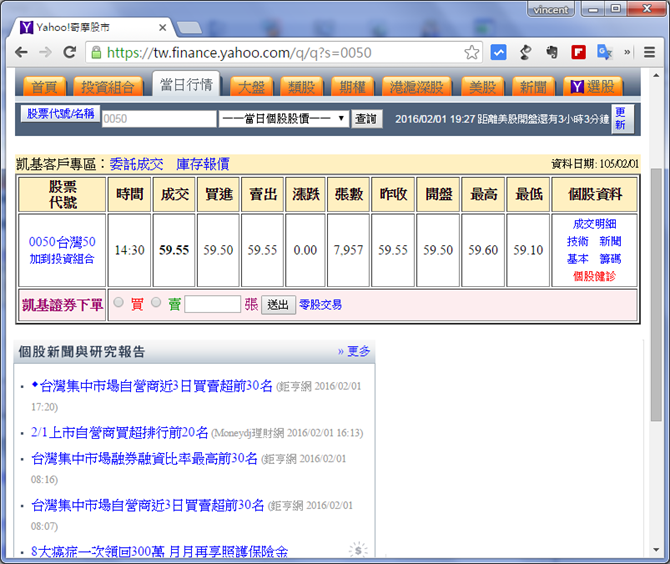Screen dimensions: 670x564
Task: Open the red 個股健診 link
Action: coord(594,276)
